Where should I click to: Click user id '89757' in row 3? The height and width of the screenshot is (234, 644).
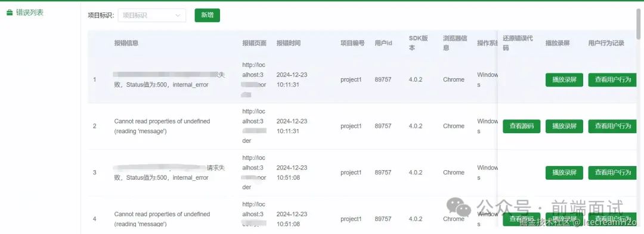(x=383, y=173)
